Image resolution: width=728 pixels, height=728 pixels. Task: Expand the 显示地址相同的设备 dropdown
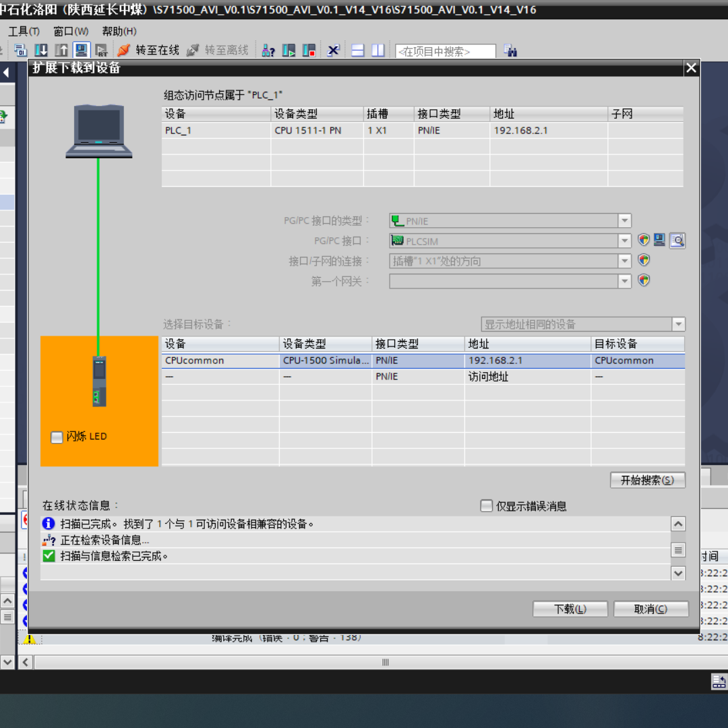[679, 324]
